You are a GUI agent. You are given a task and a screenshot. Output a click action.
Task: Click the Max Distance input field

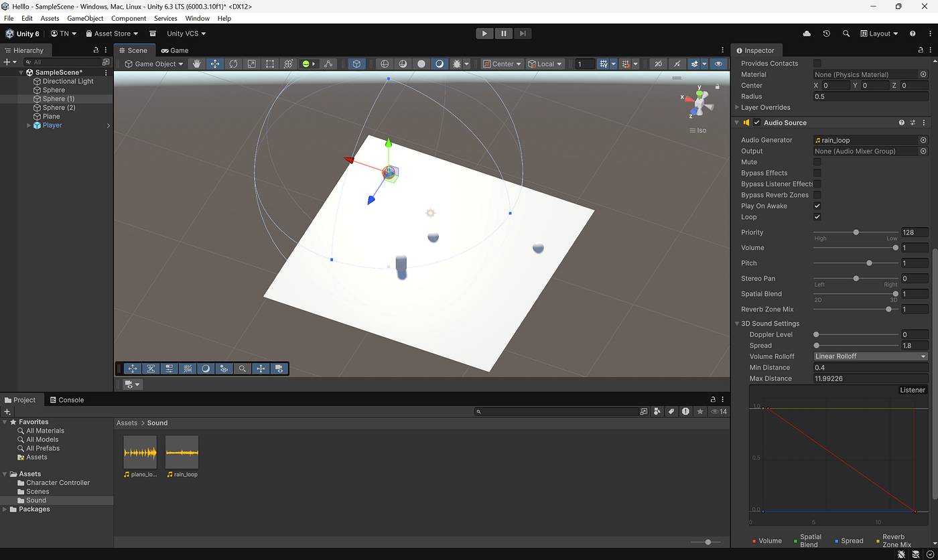click(871, 378)
